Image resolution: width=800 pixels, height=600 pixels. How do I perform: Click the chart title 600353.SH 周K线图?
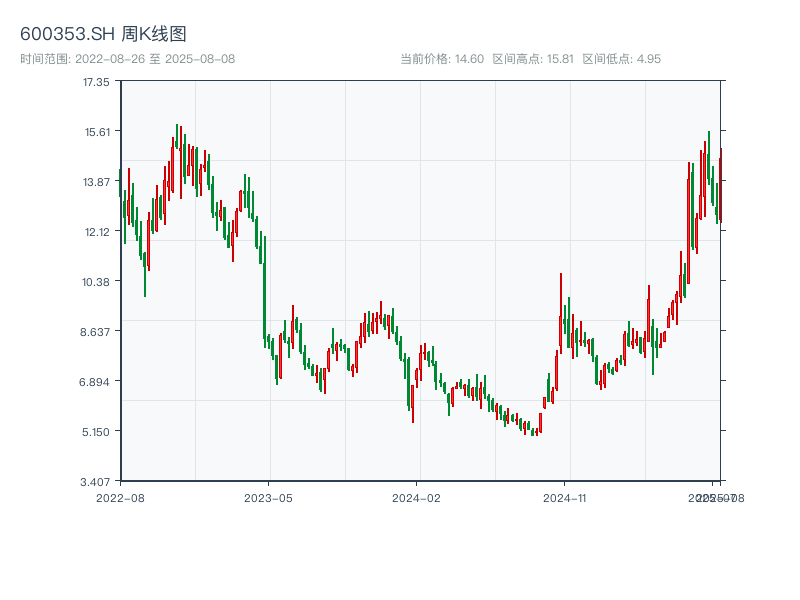coord(103,34)
